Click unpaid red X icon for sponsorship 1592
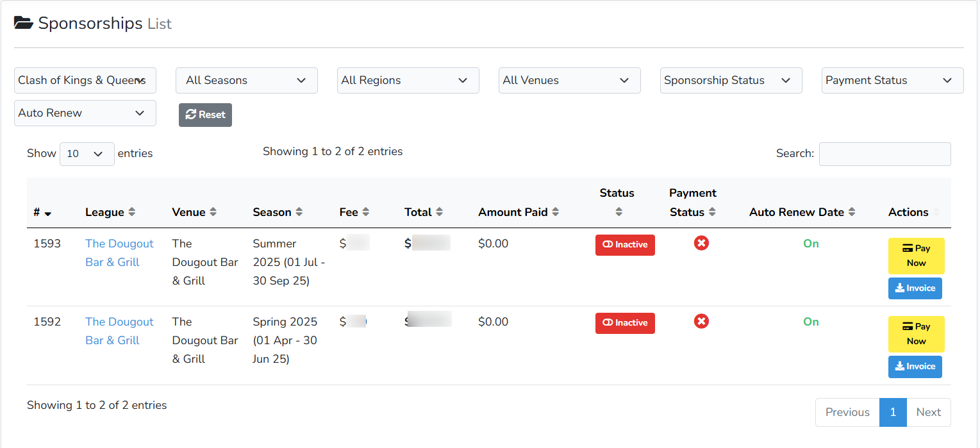The height and width of the screenshot is (448, 980). point(701,322)
